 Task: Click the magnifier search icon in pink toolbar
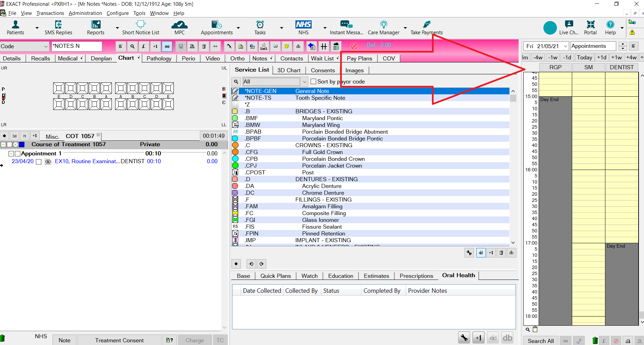pyautogui.click(x=132, y=46)
